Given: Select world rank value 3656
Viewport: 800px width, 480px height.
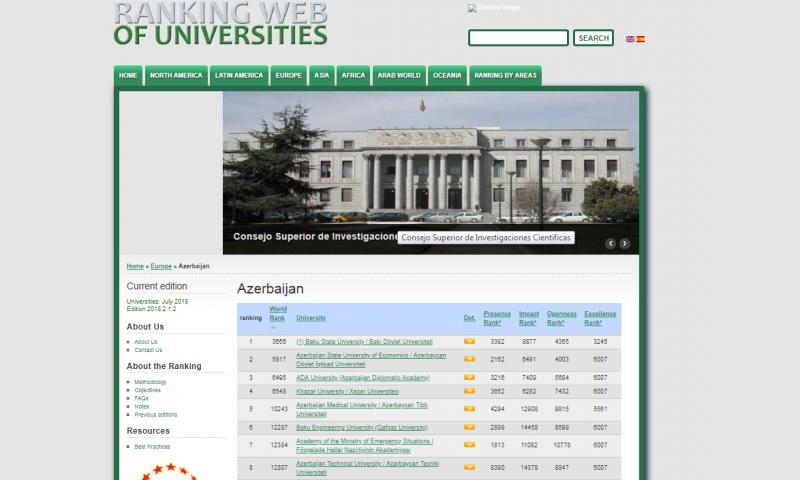Looking at the screenshot, I should [279, 342].
